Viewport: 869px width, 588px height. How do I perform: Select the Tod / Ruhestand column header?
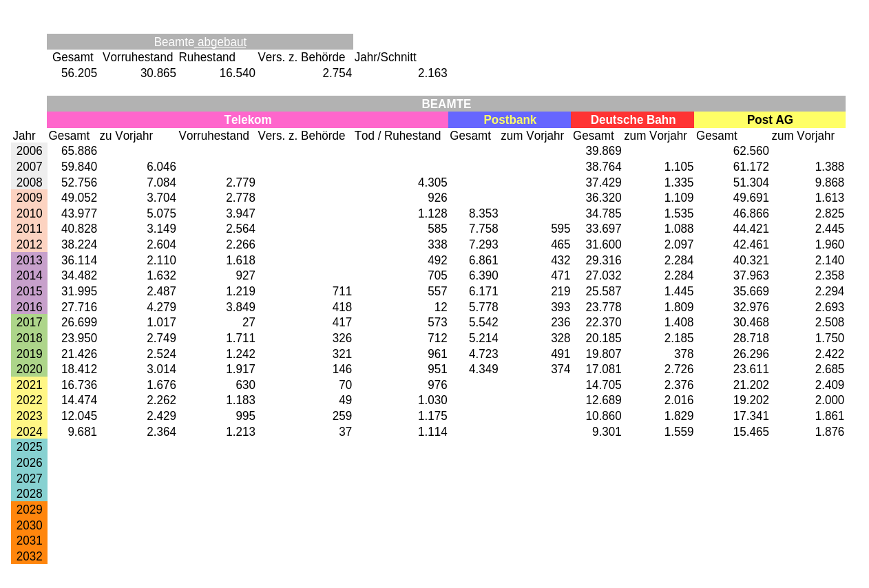coord(397,136)
